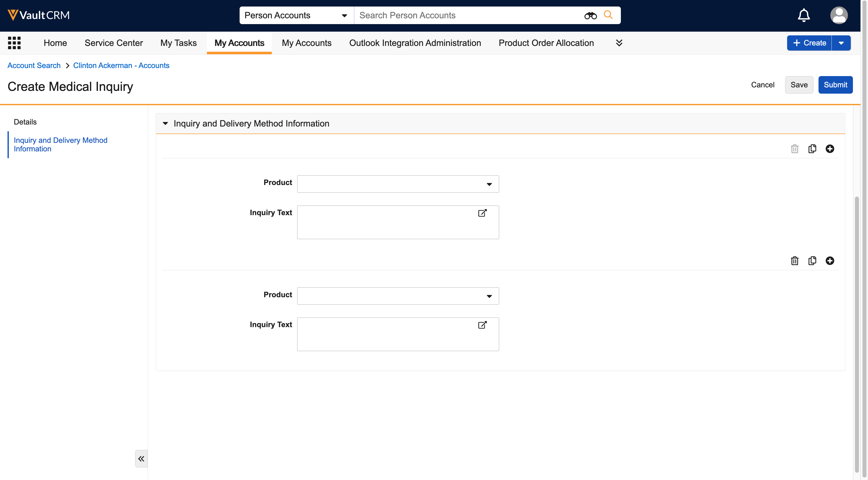This screenshot has width=868, height=480.
Task: Click into the second Inquiry Text field
Action: [388, 337]
